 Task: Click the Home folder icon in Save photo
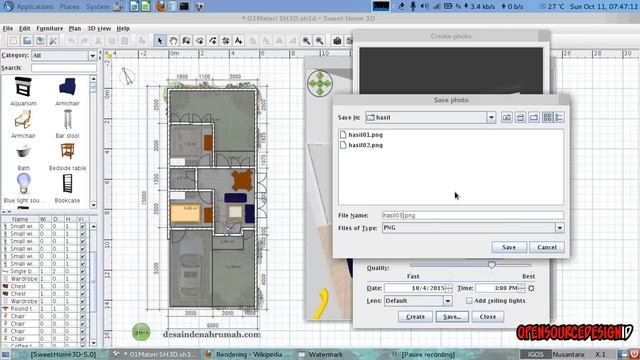(520, 118)
